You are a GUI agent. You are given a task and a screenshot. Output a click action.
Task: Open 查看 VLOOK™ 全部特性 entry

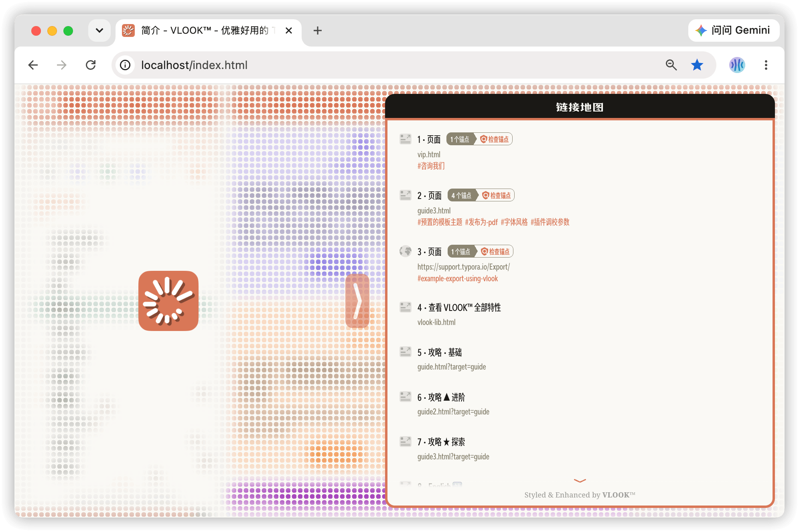(459, 307)
